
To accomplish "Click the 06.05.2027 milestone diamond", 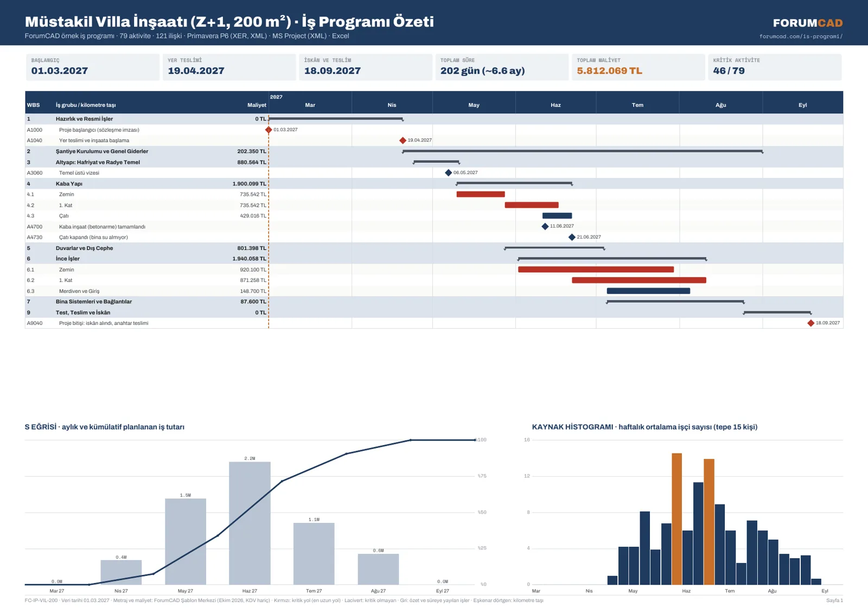I will [x=448, y=172].
